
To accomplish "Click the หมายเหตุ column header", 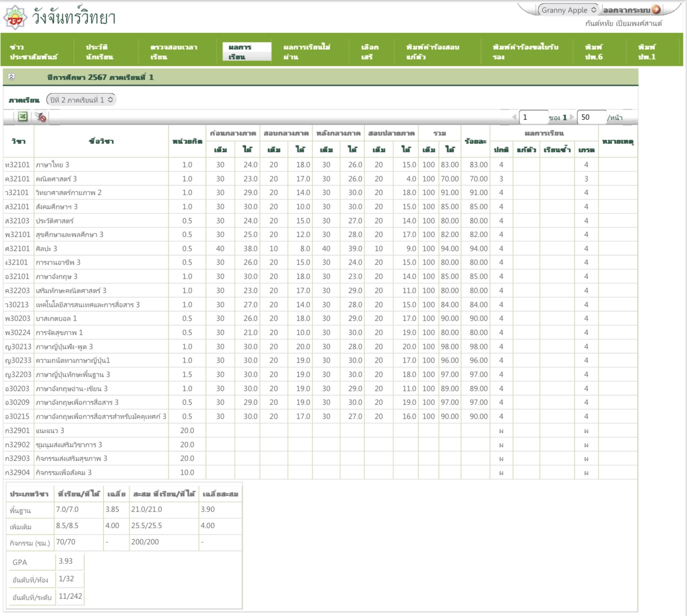I will click(618, 141).
